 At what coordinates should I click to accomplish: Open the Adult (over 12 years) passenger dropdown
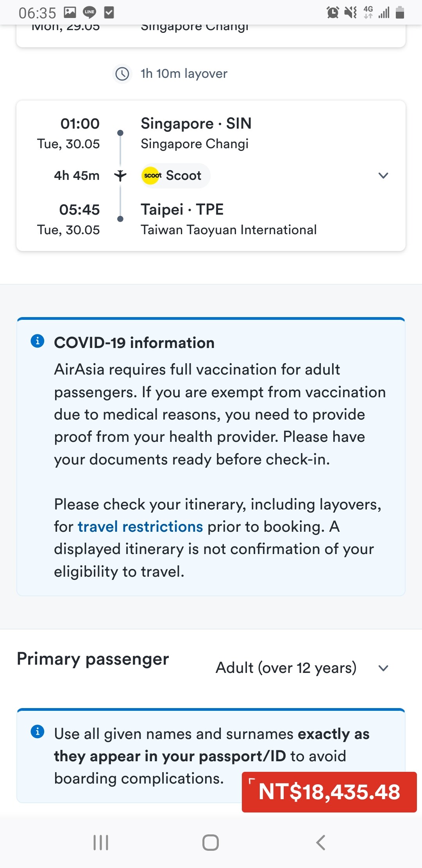coord(286,668)
